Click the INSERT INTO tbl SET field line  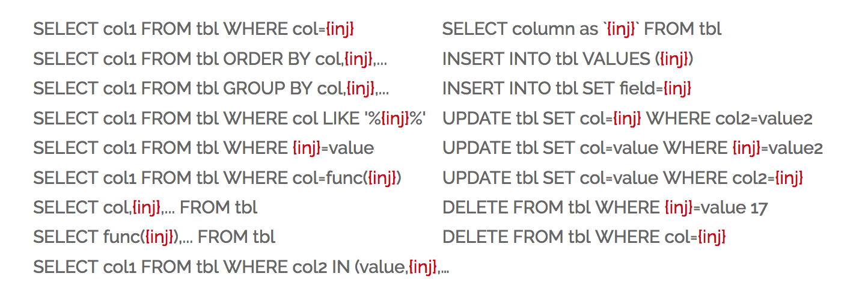566,88
